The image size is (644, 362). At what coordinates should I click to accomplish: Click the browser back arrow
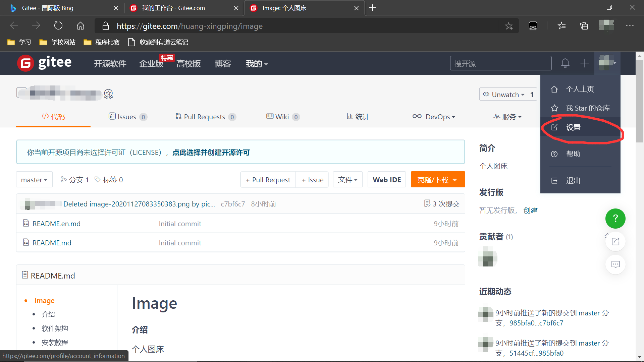coord(14,25)
